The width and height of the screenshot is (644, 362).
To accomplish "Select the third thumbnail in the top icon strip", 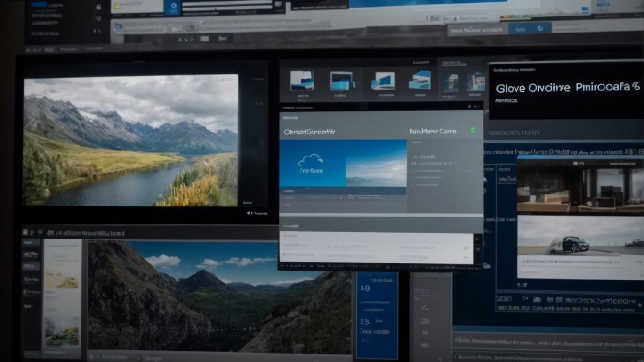I will click(x=383, y=81).
